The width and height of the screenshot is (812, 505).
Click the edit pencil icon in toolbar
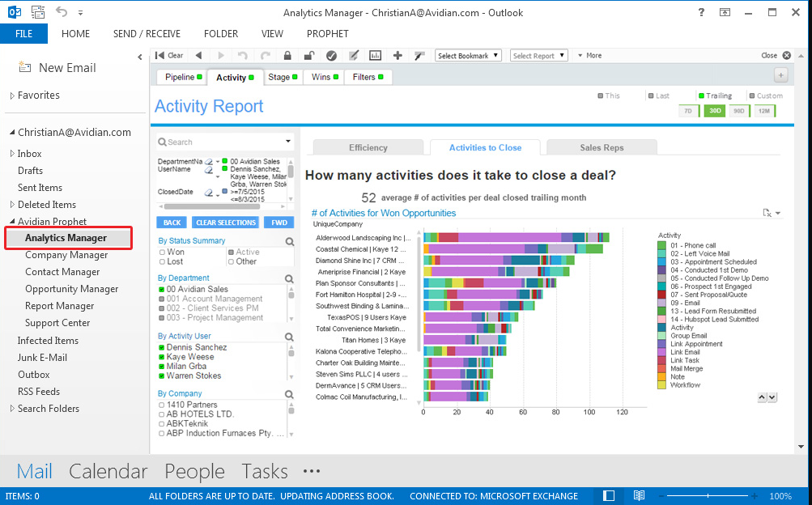354,55
